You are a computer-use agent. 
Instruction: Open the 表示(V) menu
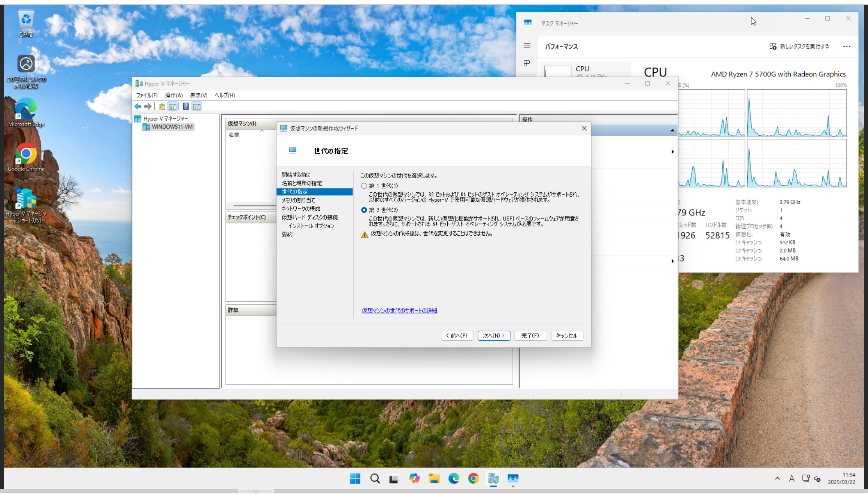[x=198, y=95]
